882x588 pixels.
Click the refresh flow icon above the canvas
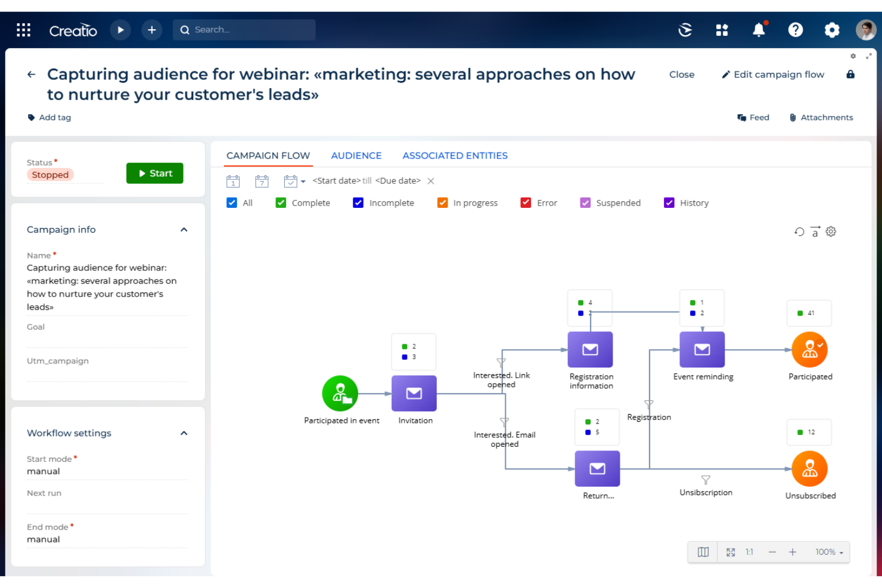click(x=799, y=231)
